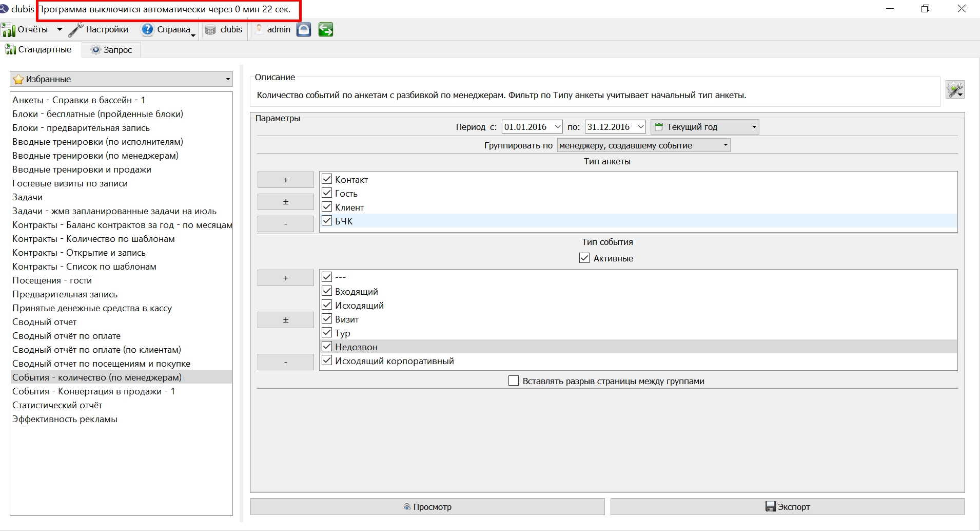Toggle the Активные checkbox
This screenshot has height=531, width=980.
coord(584,258)
